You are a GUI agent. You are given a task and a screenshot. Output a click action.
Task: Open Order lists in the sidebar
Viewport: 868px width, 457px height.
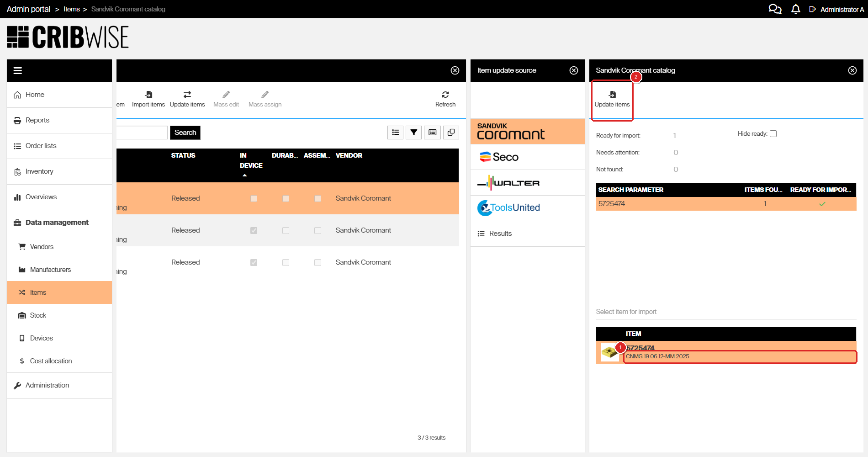point(59,146)
